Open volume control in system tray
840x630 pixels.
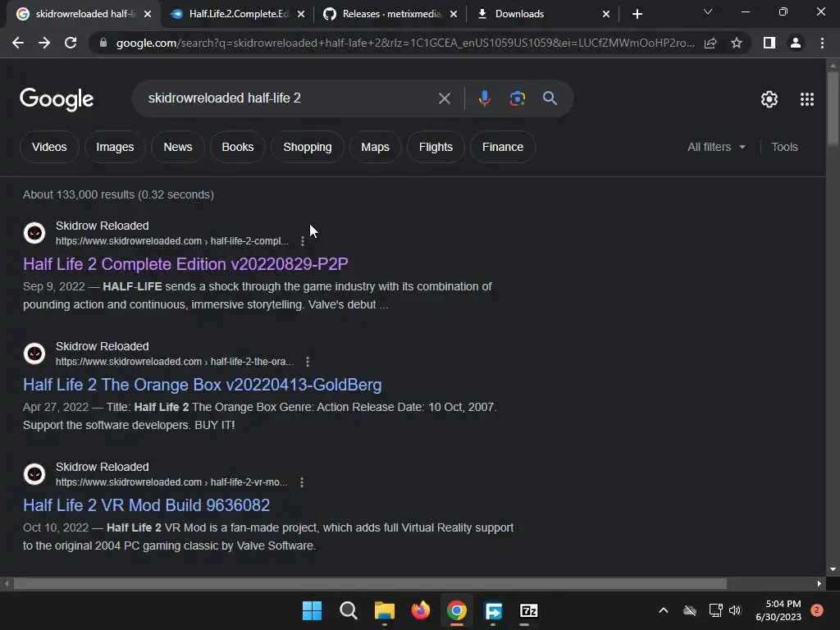tap(735, 610)
